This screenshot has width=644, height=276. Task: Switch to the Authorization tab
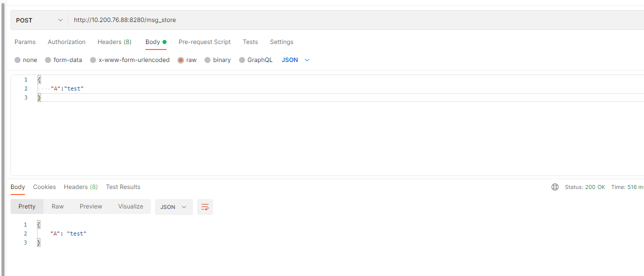[66, 42]
